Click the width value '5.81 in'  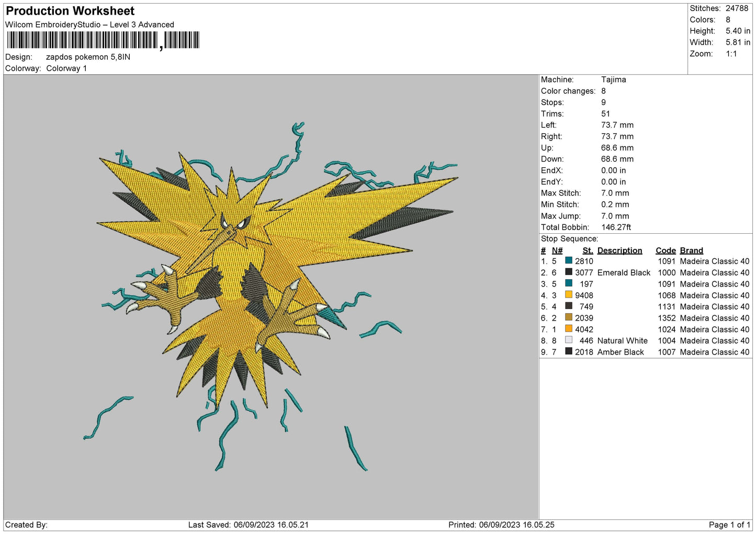(738, 42)
